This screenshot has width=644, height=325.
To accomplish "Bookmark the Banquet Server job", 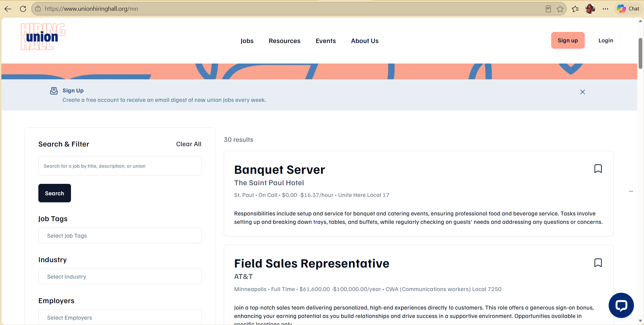I will tap(598, 169).
